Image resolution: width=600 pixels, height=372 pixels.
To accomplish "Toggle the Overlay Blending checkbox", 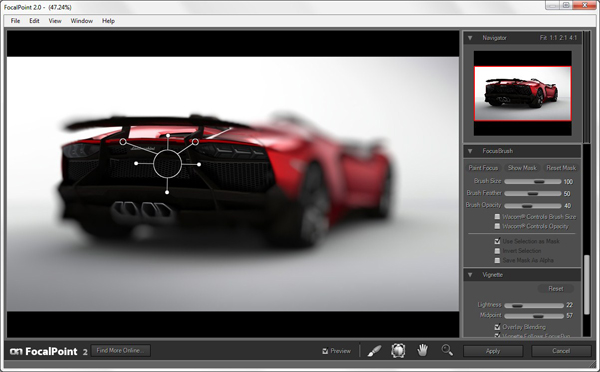I will pyautogui.click(x=497, y=327).
